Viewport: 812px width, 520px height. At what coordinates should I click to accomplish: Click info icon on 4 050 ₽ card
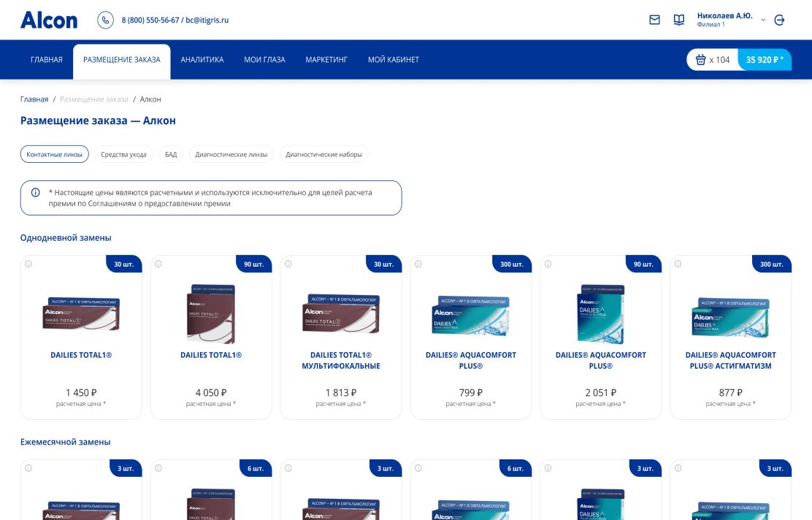click(158, 264)
